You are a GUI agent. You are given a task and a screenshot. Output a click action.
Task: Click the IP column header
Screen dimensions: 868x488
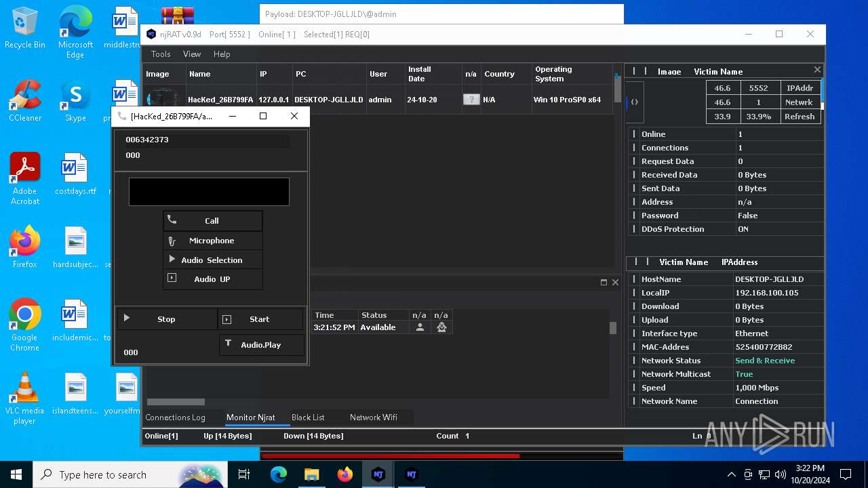(x=274, y=74)
